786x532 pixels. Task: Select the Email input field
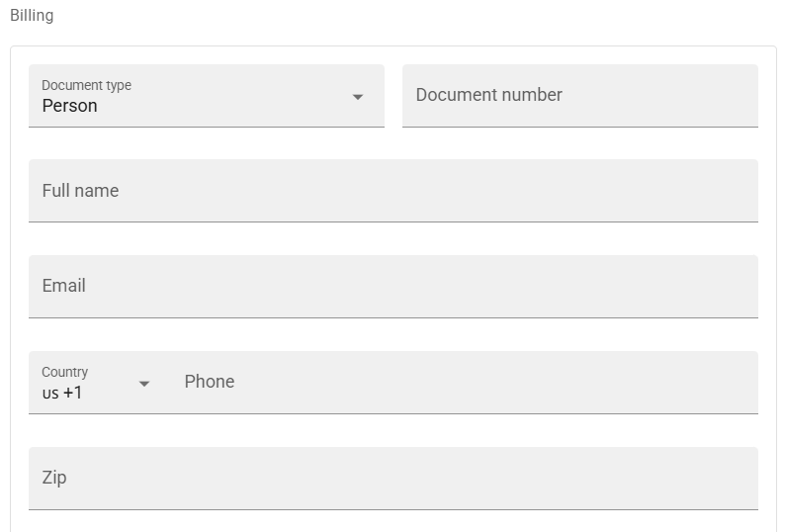[x=393, y=287]
